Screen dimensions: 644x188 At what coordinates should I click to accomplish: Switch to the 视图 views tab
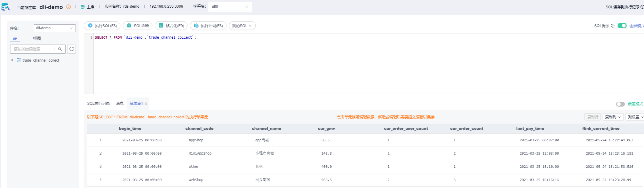[37, 38]
